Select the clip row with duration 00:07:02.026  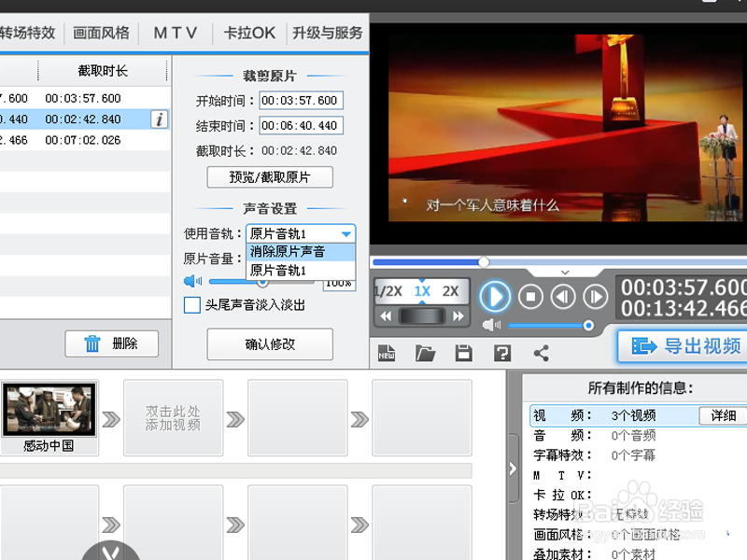pyautogui.click(x=85, y=140)
